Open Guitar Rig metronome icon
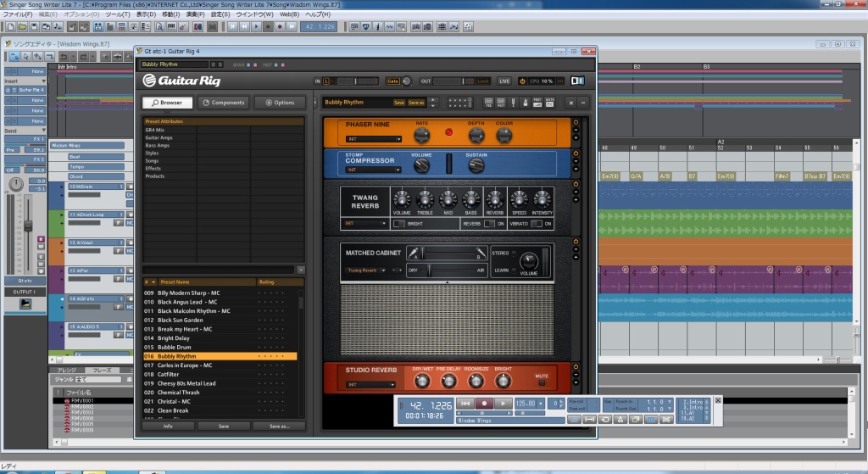 pyautogui.click(x=525, y=103)
